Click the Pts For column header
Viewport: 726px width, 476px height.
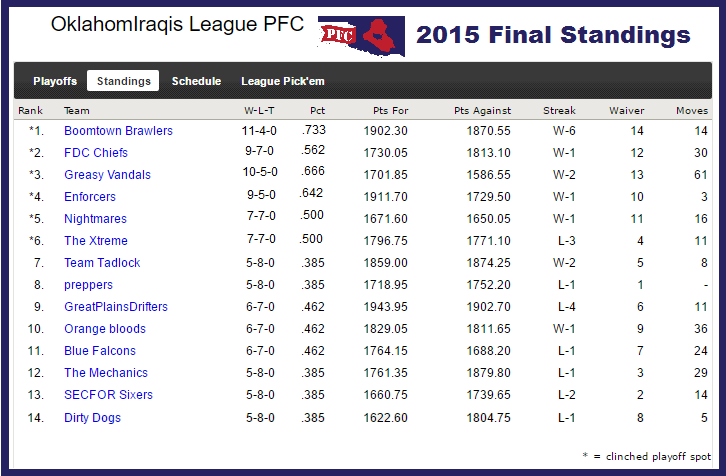pos(391,111)
